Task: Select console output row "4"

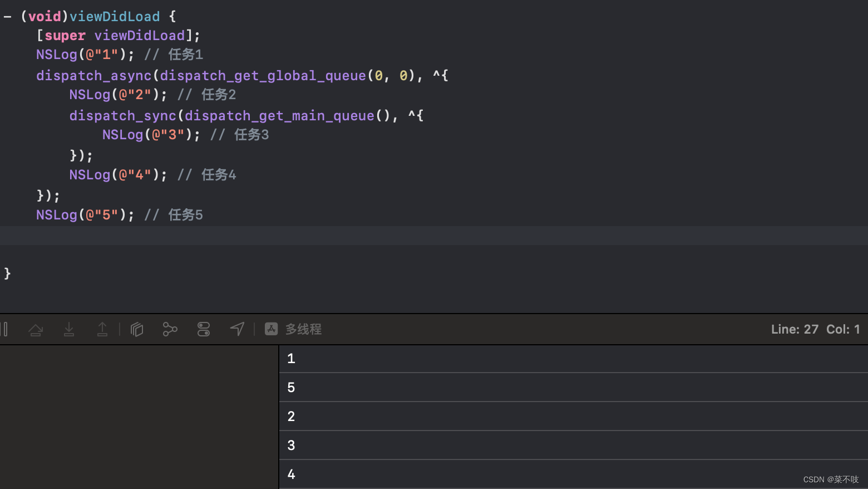Action: click(x=574, y=475)
